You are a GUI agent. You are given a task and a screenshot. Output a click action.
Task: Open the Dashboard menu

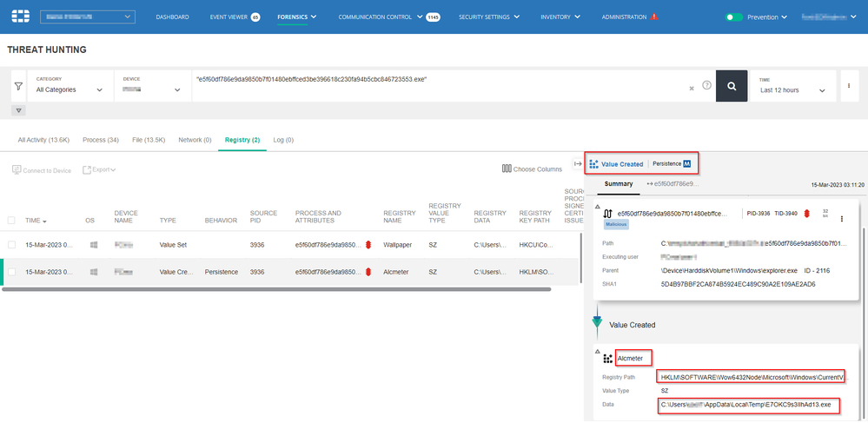172,17
